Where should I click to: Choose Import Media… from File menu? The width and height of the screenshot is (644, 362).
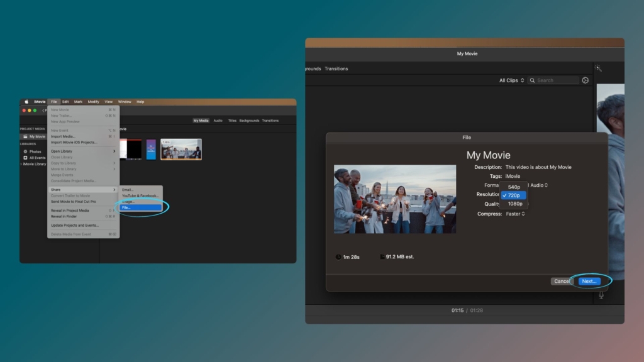83,136
